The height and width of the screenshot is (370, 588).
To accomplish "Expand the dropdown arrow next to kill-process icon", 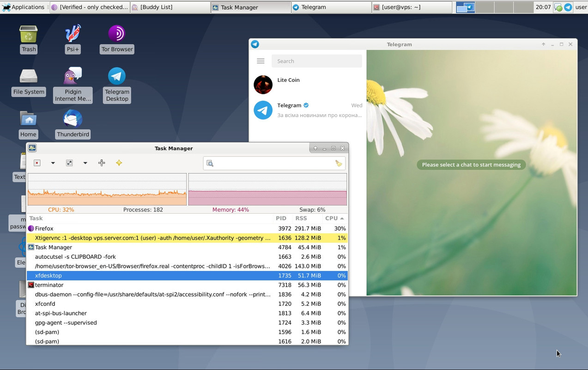I will point(53,163).
